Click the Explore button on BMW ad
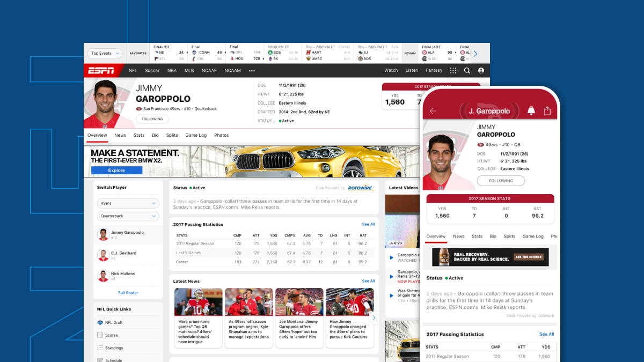Image resolution: width=644 pixels, height=362 pixels. pyautogui.click(x=116, y=171)
